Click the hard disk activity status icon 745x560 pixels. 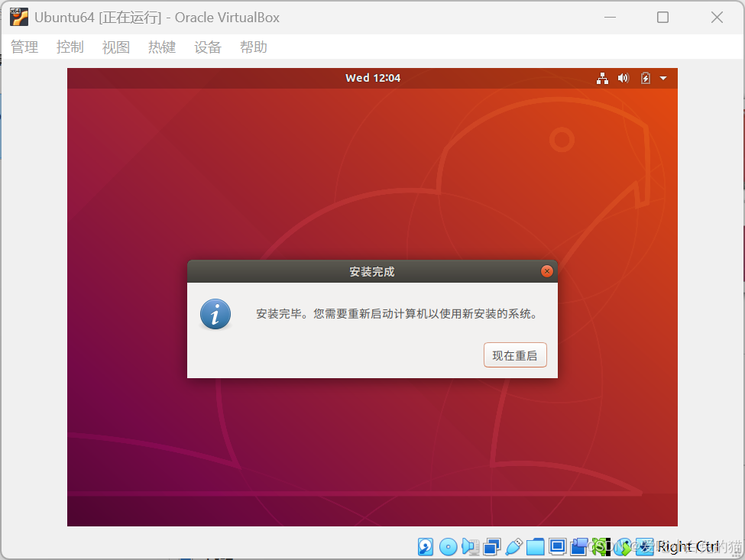[426, 547]
